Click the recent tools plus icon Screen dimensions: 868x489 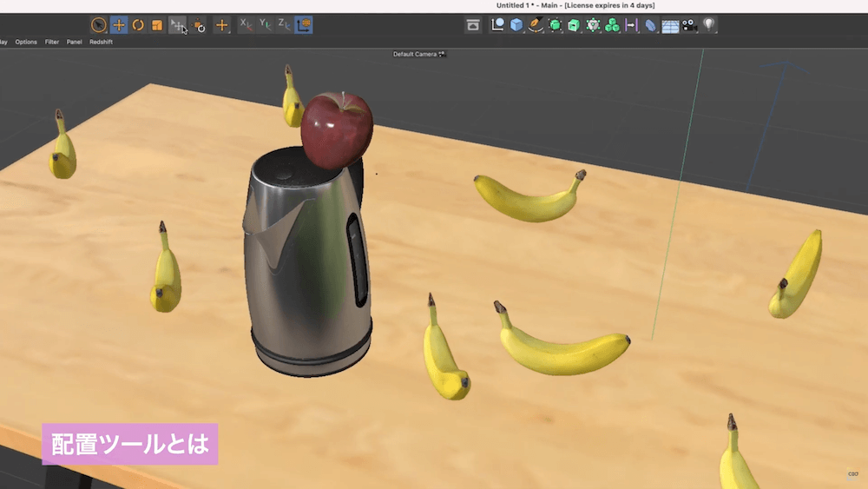pyautogui.click(x=222, y=25)
